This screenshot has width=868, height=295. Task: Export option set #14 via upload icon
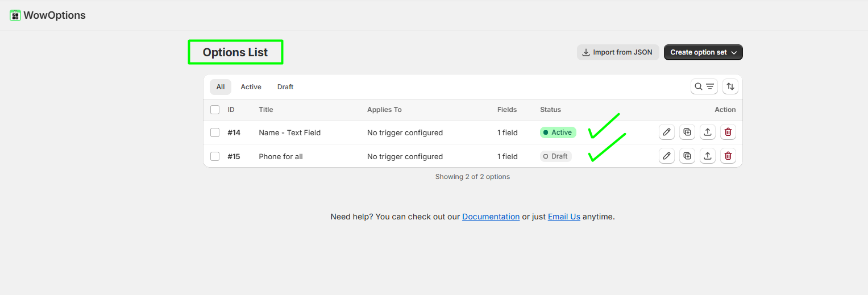[708, 132]
